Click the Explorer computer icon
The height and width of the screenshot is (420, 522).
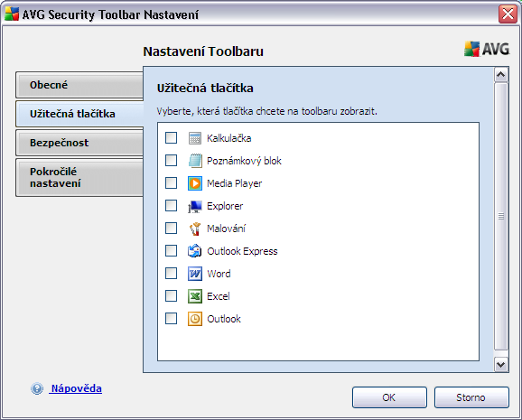[195, 206]
